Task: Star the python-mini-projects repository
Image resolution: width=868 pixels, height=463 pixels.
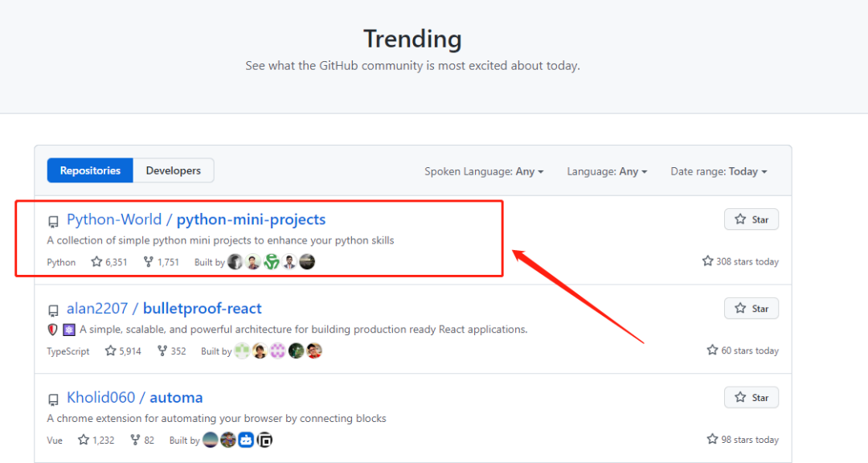Action: tap(751, 219)
